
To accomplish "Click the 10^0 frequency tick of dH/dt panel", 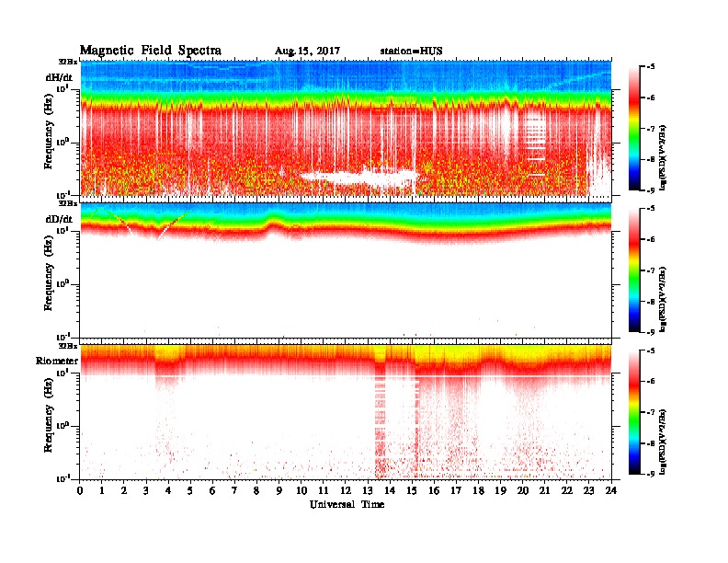I will 63,142.
